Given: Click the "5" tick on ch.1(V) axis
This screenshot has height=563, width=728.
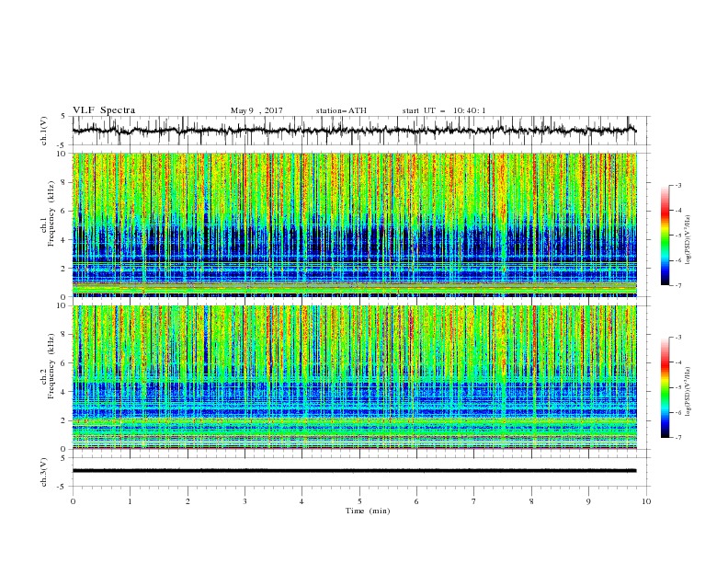Looking at the screenshot, I should pos(64,117).
